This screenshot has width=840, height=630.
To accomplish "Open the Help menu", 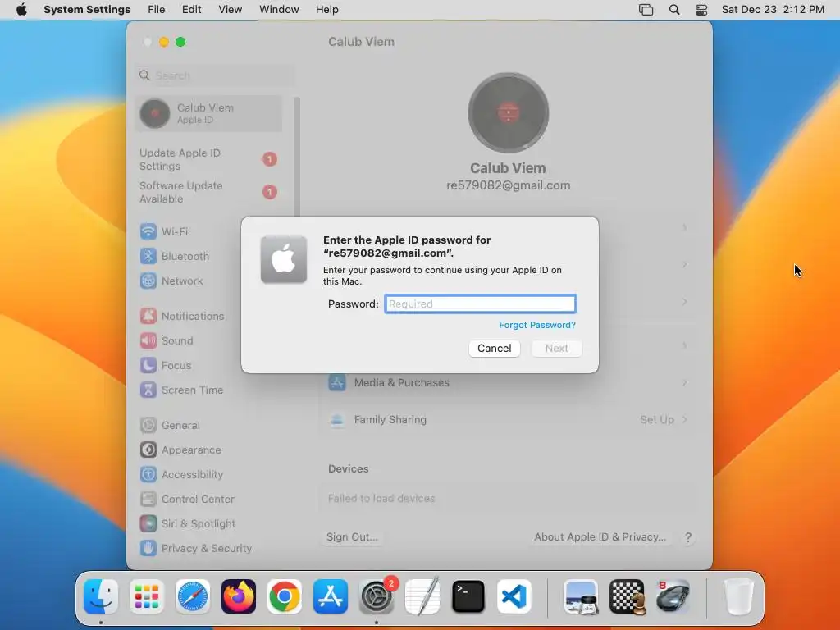I will click(x=326, y=10).
